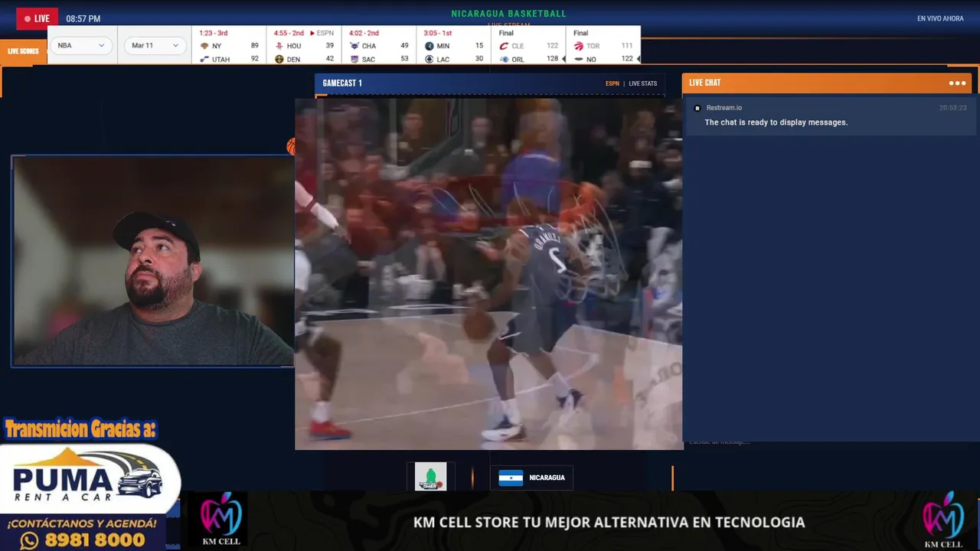Click the Restream.io sender name
The height and width of the screenshot is (551, 980).
pyautogui.click(x=724, y=108)
